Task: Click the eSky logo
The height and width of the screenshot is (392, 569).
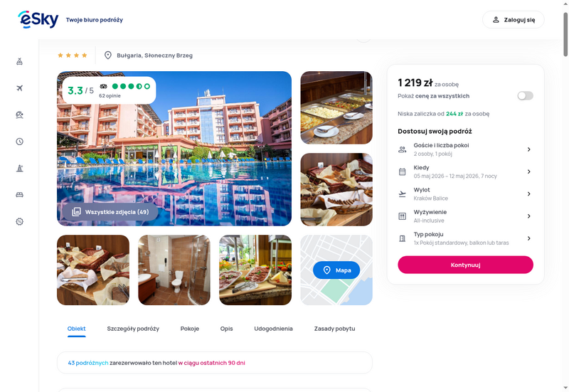Action: tap(38, 20)
